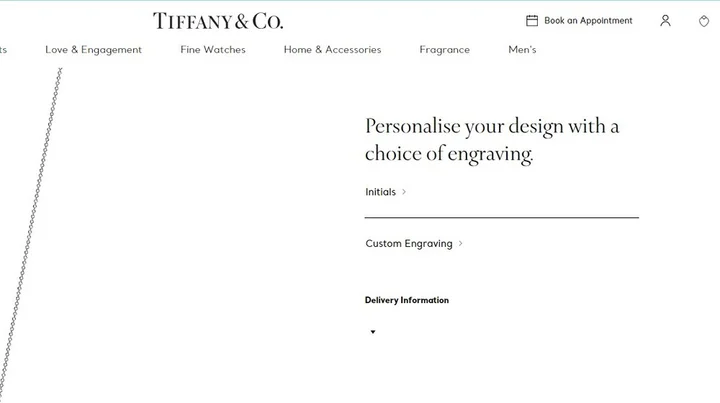This screenshot has width=720, height=403.
Task: Click the Tiffany & Co. logo
Action: [x=217, y=21]
